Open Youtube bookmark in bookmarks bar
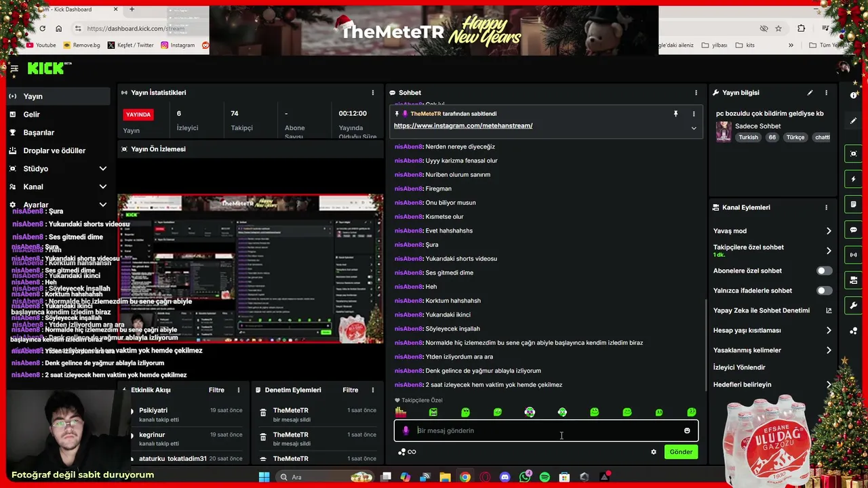 click(x=41, y=45)
